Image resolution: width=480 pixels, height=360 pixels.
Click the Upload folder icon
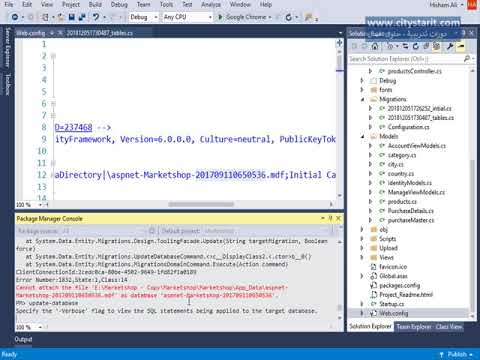(374, 248)
